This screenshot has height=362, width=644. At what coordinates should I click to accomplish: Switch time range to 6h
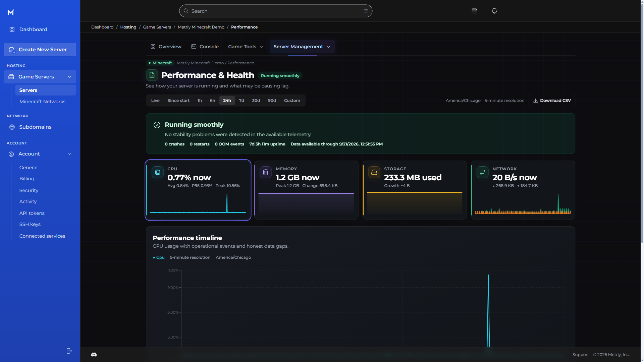tap(212, 101)
